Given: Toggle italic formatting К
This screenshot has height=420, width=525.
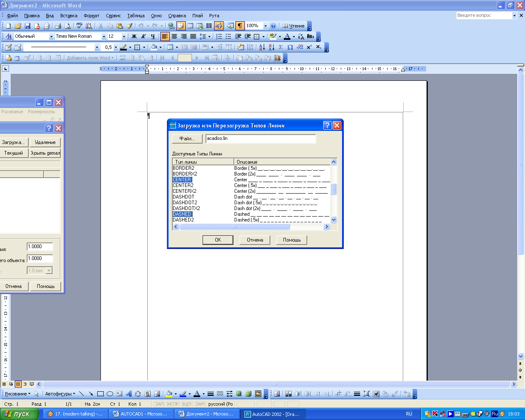Looking at the screenshot, I should [143, 37].
